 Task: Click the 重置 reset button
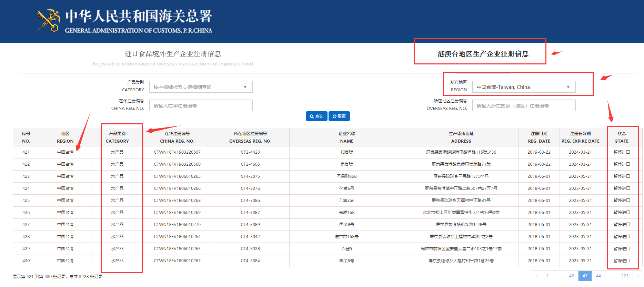click(x=339, y=116)
